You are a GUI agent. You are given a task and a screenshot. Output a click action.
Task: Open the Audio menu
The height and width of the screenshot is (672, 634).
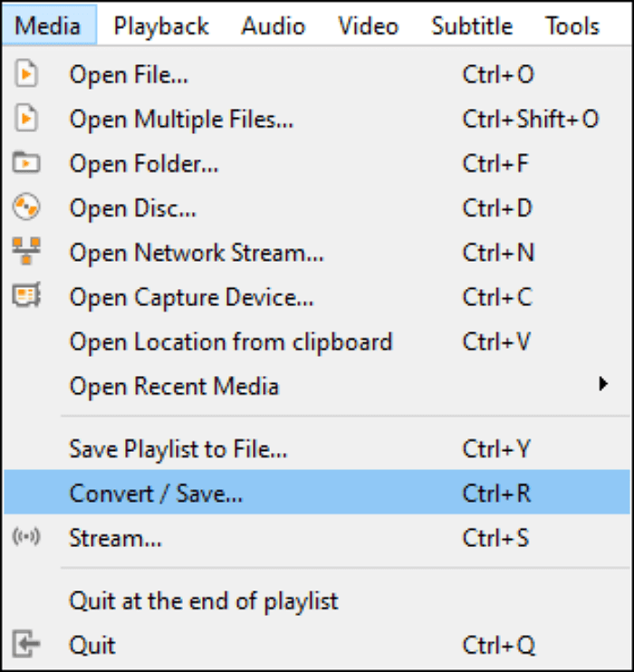click(x=272, y=26)
